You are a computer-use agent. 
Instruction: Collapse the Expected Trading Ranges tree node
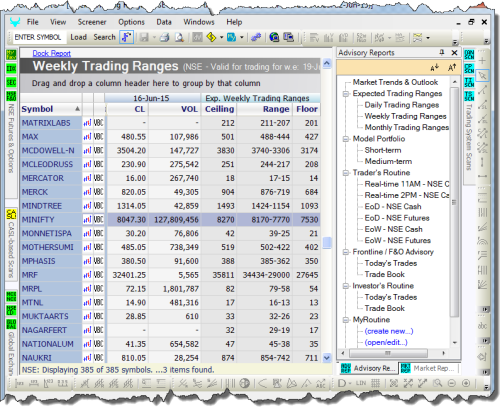point(346,94)
